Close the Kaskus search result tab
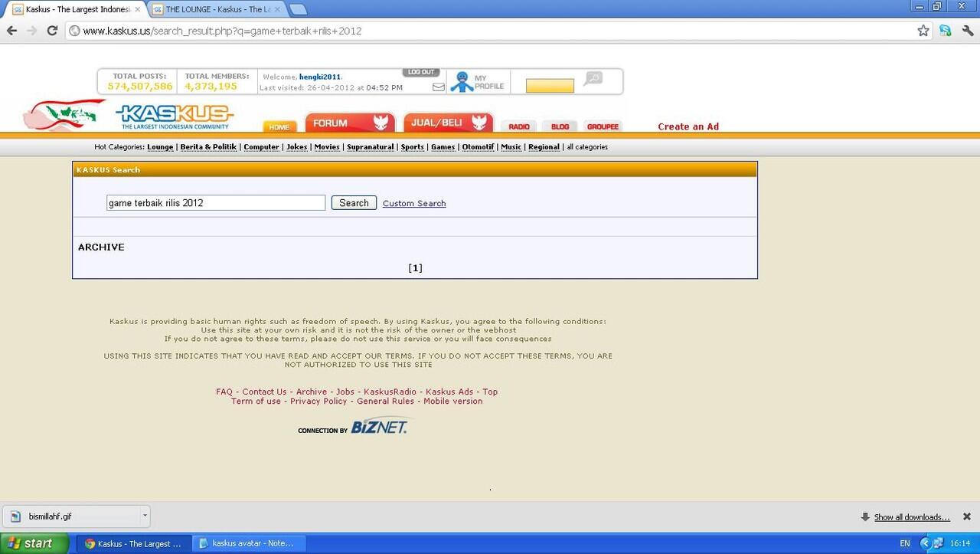 138,9
